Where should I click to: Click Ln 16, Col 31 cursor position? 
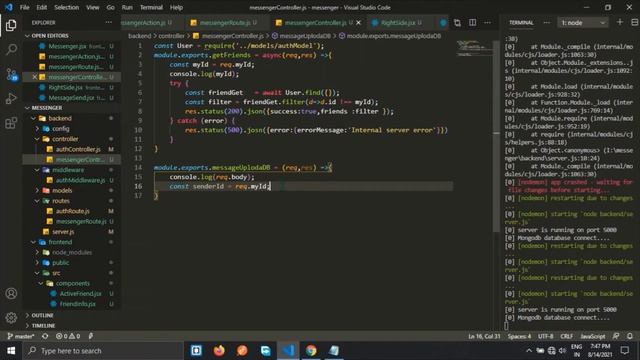point(484,336)
